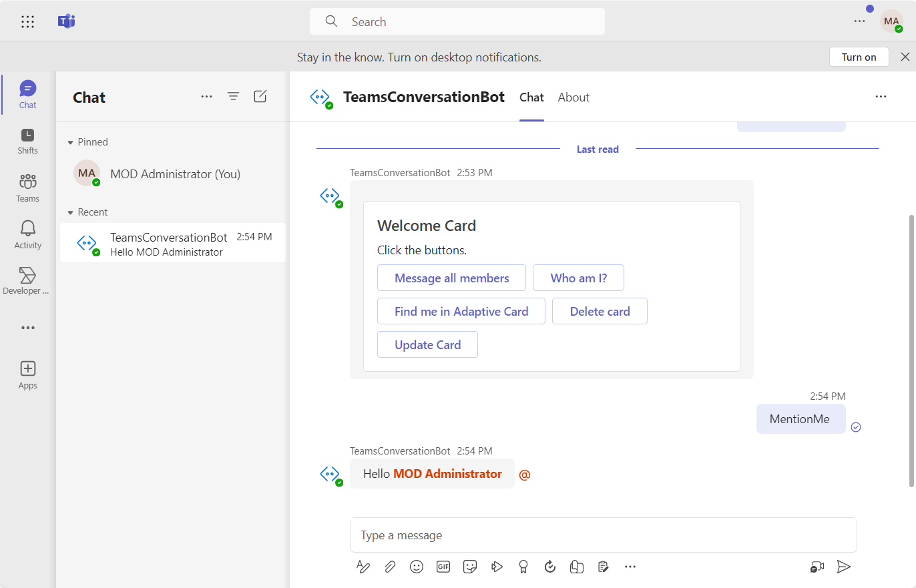Viewport: 916px width, 588px height.
Task: Open Activity bell in the left rail
Action: 27,234
